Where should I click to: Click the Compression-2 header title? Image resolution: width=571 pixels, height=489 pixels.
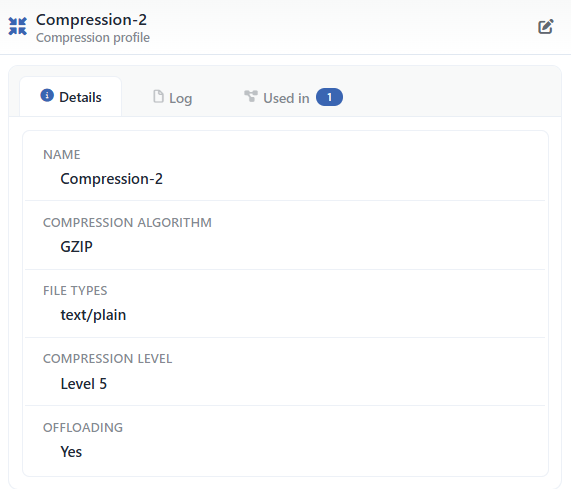click(91, 20)
